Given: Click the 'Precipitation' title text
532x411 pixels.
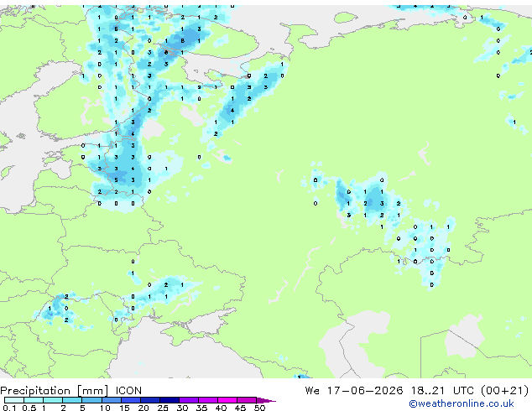Looking at the screenshot, I should (x=35, y=391).
